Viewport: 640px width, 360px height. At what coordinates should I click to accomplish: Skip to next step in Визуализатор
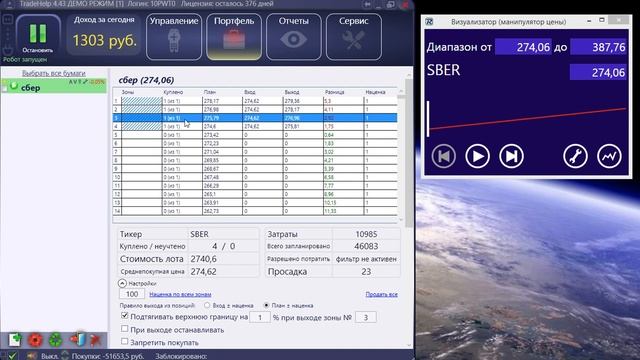click(511, 156)
